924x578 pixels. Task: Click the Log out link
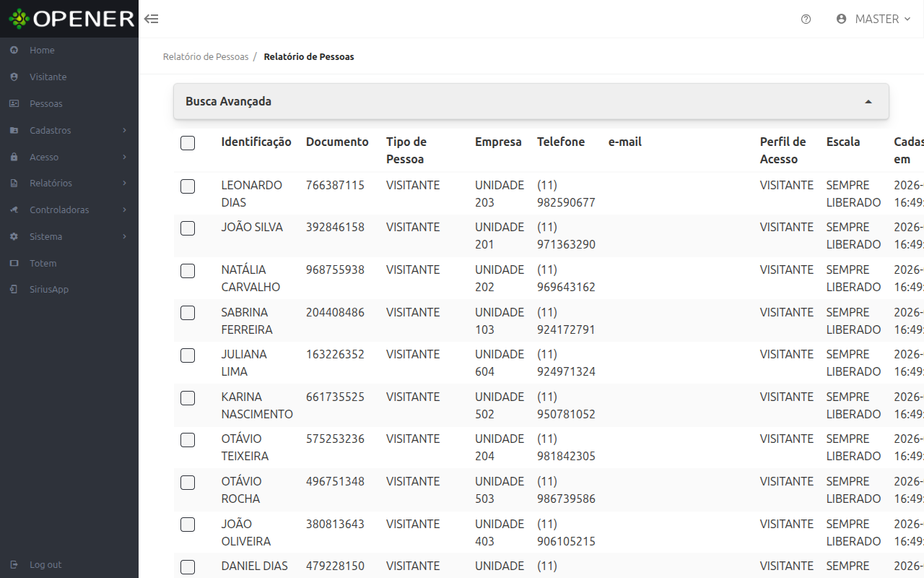[45, 565]
